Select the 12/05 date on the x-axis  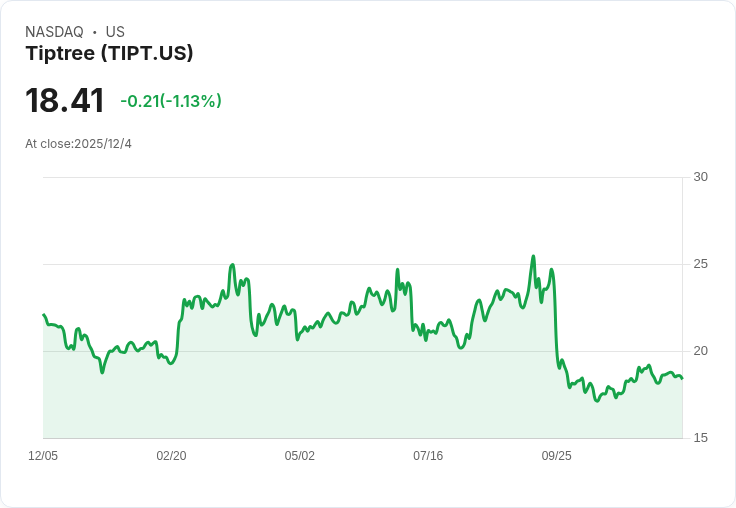tap(43, 456)
